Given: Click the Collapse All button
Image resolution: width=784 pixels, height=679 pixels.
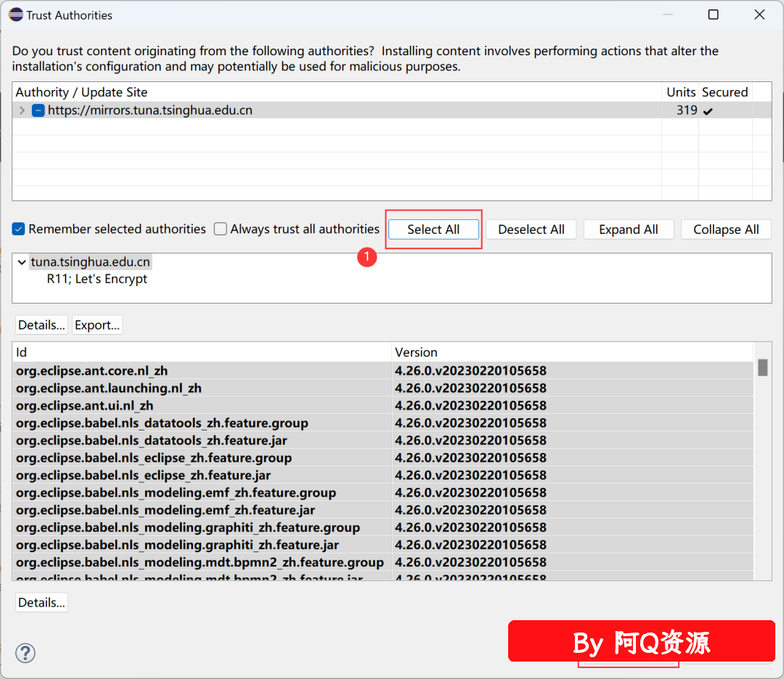Looking at the screenshot, I should click(x=726, y=229).
